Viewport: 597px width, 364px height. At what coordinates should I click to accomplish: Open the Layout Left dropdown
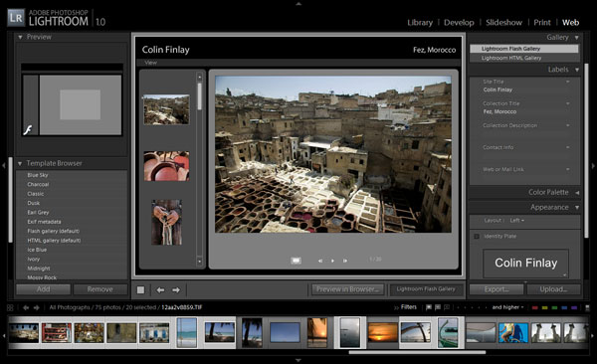point(517,221)
